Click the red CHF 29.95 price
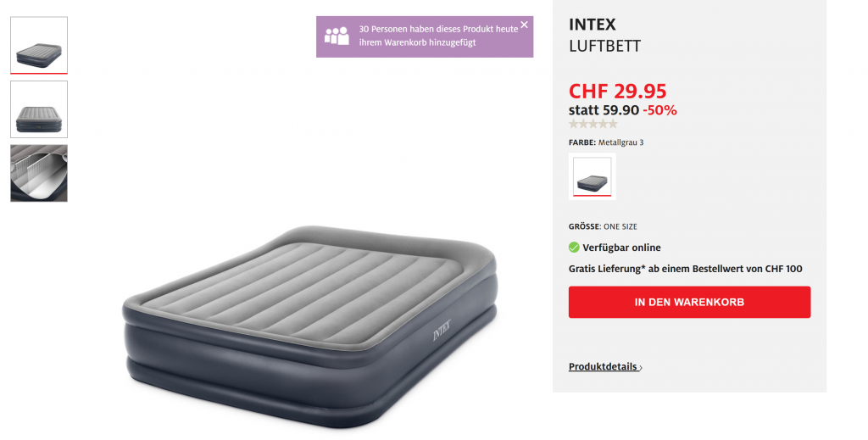Screen dimensions: 868x440 coord(617,91)
